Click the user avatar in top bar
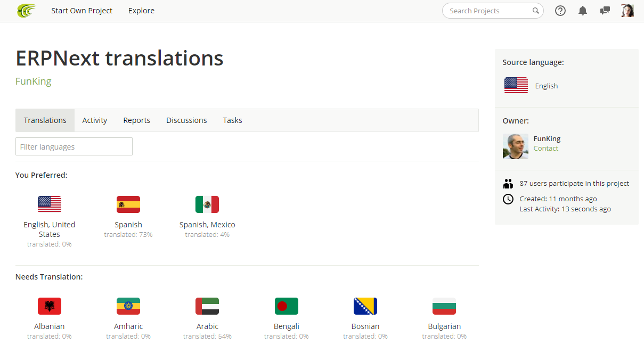Screen dimensions: 644x345 pos(627,11)
